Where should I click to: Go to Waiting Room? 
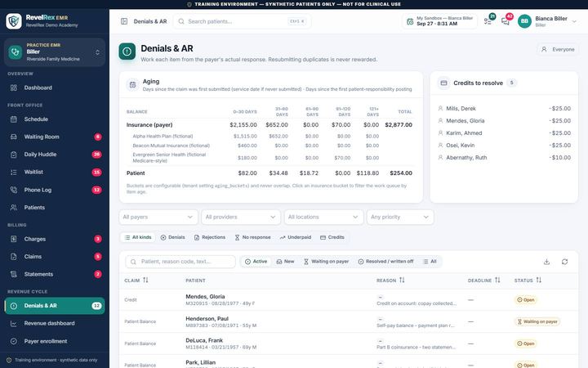tap(55, 137)
